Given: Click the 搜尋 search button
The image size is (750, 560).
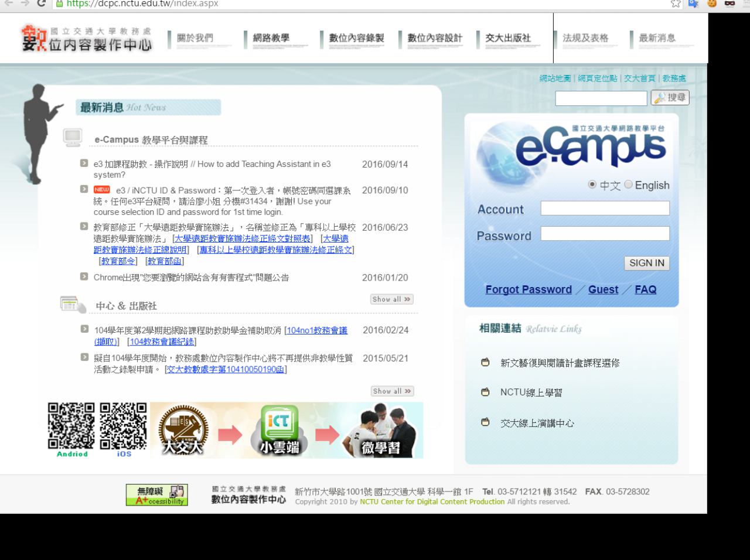Looking at the screenshot, I should click(670, 98).
